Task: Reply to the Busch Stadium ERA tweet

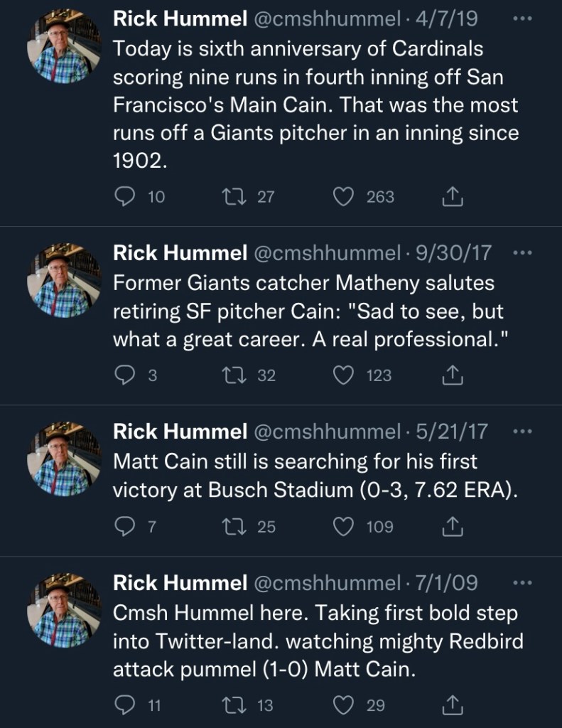Action: click(125, 527)
